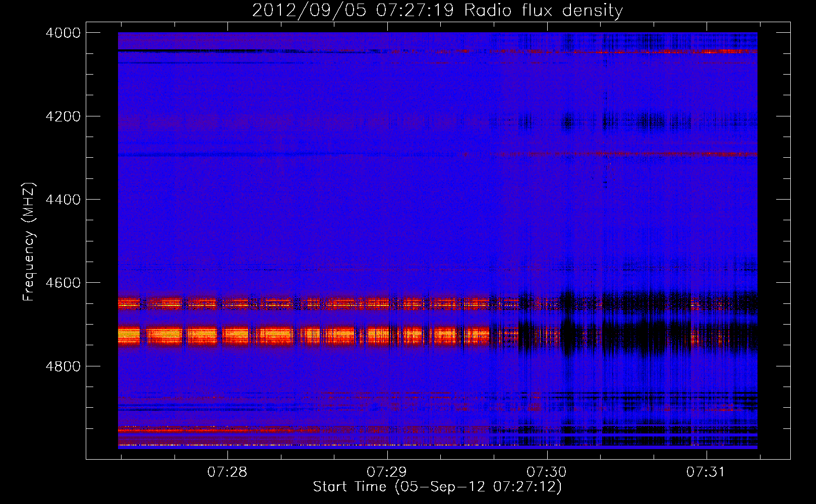Click the plot title "2012/09/05 07:27:19 Radio flux density"
The height and width of the screenshot is (504, 816).
[437, 11]
